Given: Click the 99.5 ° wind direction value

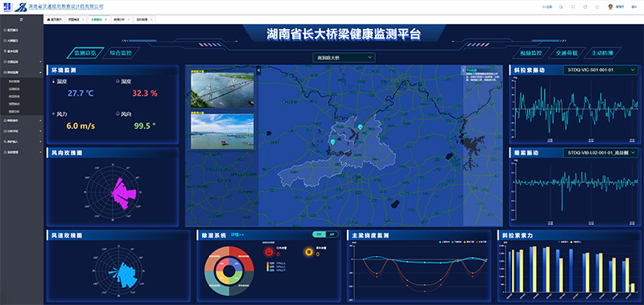Looking at the screenshot, I should 145,126.
